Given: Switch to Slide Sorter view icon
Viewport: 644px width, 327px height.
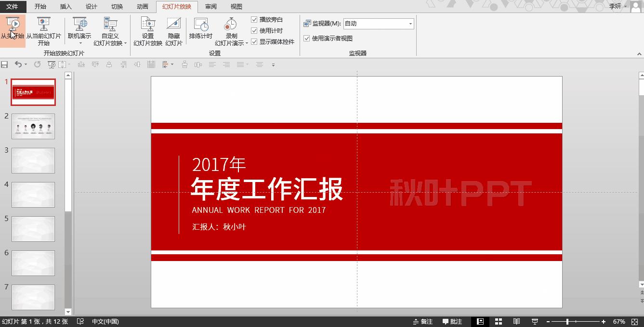Looking at the screenshot, I should point(499,321).
